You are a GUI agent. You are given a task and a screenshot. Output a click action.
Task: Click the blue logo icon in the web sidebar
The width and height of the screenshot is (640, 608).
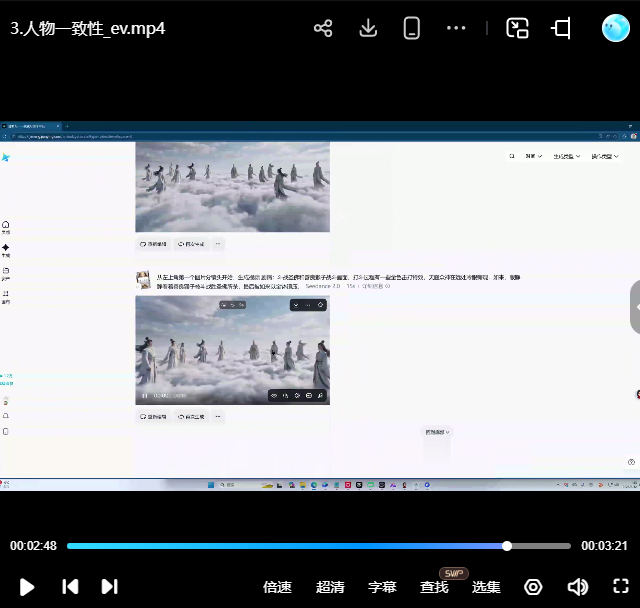(6, 157)
